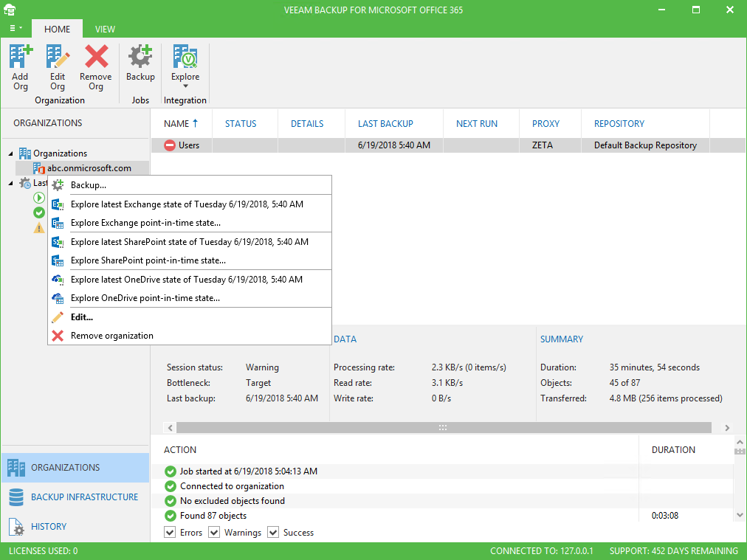Image resolution: width=747 pixels, height=560 pixels.
Task: Choose Explore OneDrive point-in-time state
Action: [x=190, y=298]
